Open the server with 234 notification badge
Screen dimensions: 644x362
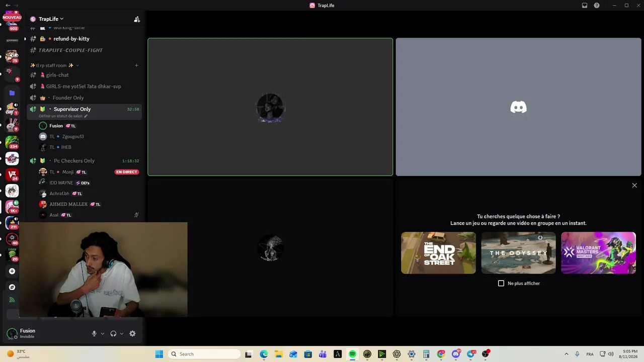click(x=12, y=142)
